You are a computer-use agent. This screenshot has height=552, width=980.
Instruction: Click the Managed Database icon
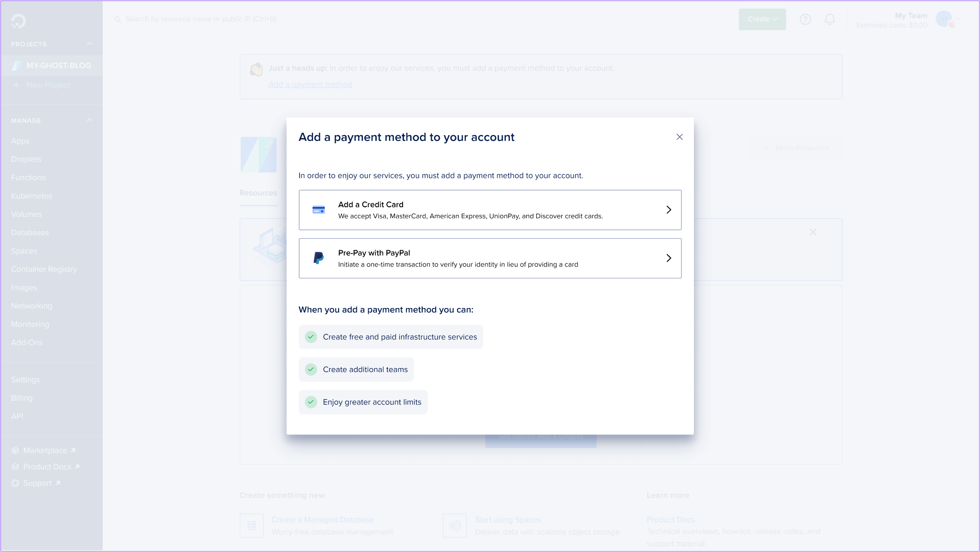click(x=252, y=526)
